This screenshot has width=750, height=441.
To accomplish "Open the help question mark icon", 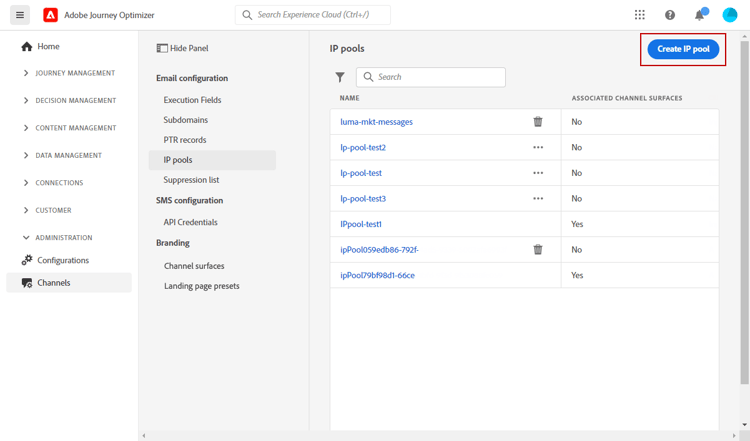I will tap(670, 15).
